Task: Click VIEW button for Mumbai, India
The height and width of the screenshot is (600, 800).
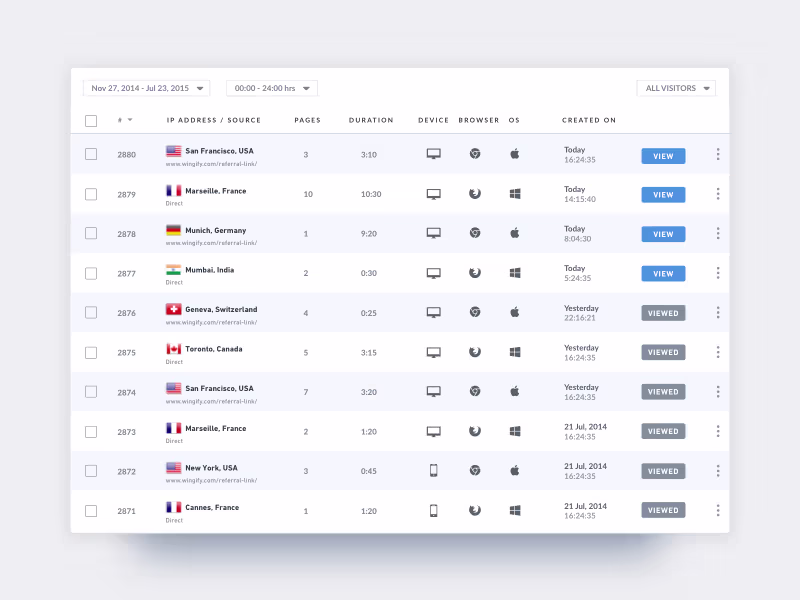Action: click(x=663, y=274)
